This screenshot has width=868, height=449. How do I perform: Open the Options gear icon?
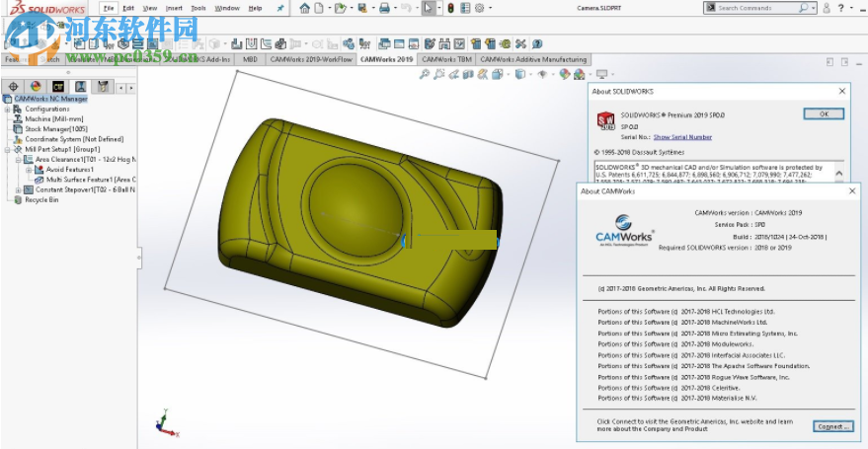(x=480, y=8)
